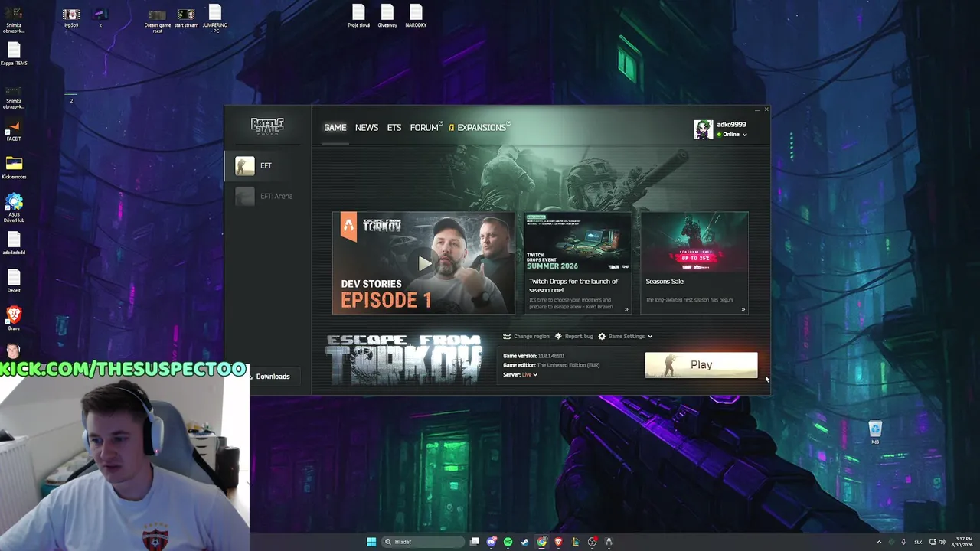Select EFT in the launcher sidebar

267,165
